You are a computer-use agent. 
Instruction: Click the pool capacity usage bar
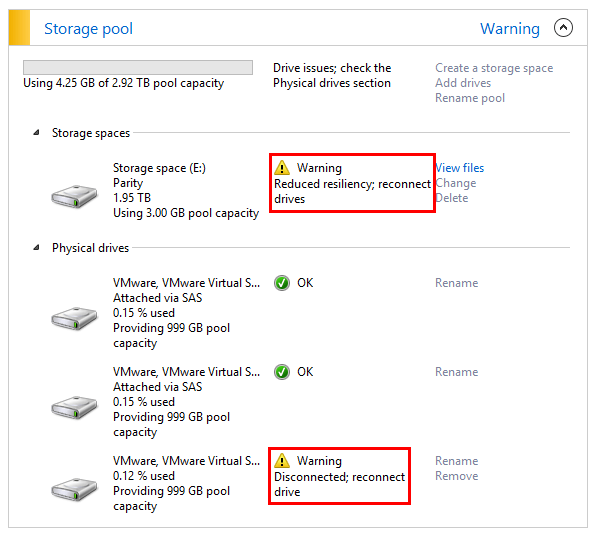tap(138, 67)
